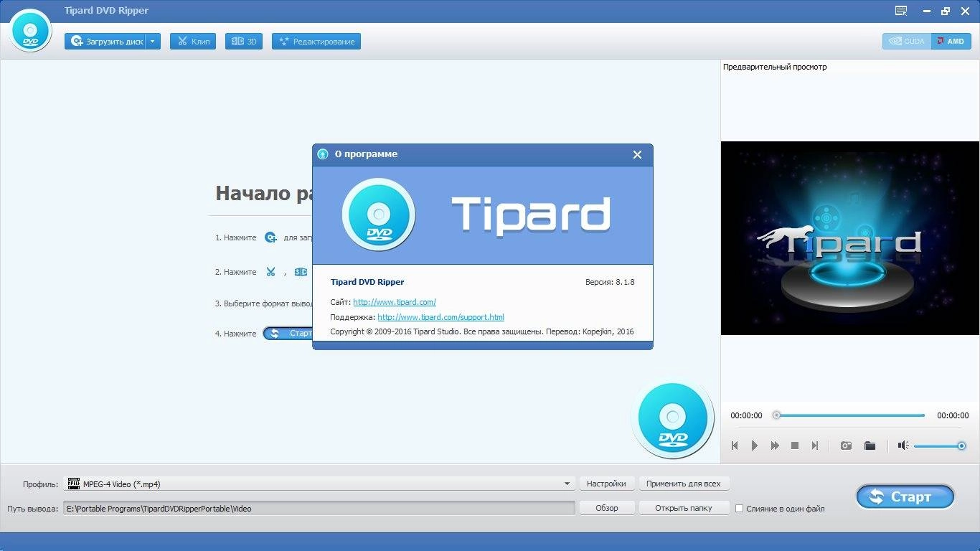
Task: Open the Профиль format dropdown
Action: click(321, 484)
